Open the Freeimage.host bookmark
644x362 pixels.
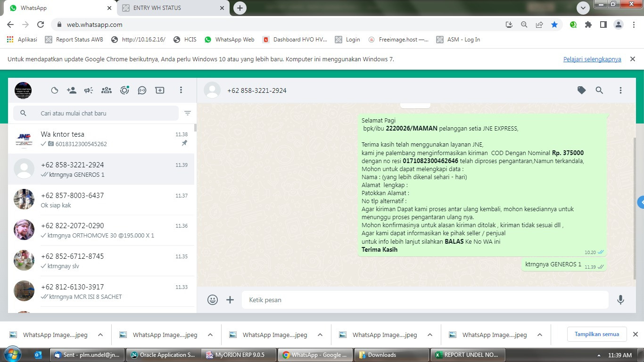(x=398, y=40)
